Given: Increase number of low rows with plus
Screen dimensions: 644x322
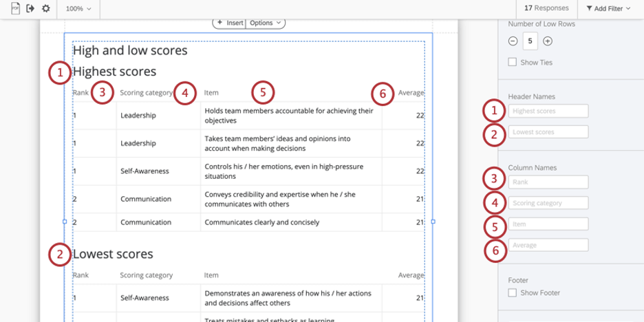Looking at the screenshot, I should point(548,41).
